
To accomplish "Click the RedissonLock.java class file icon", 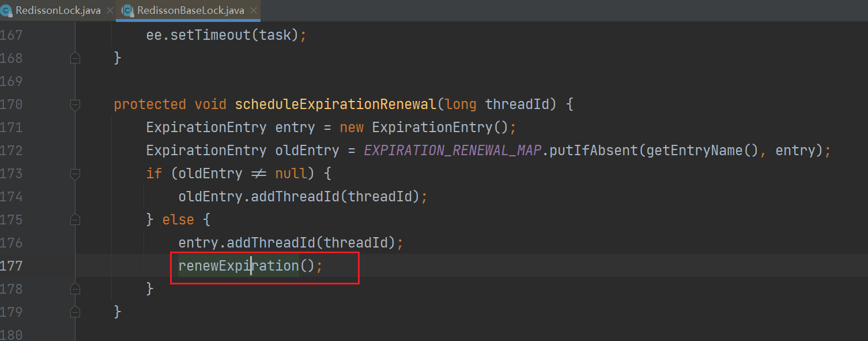I will (x=7, y=11).
